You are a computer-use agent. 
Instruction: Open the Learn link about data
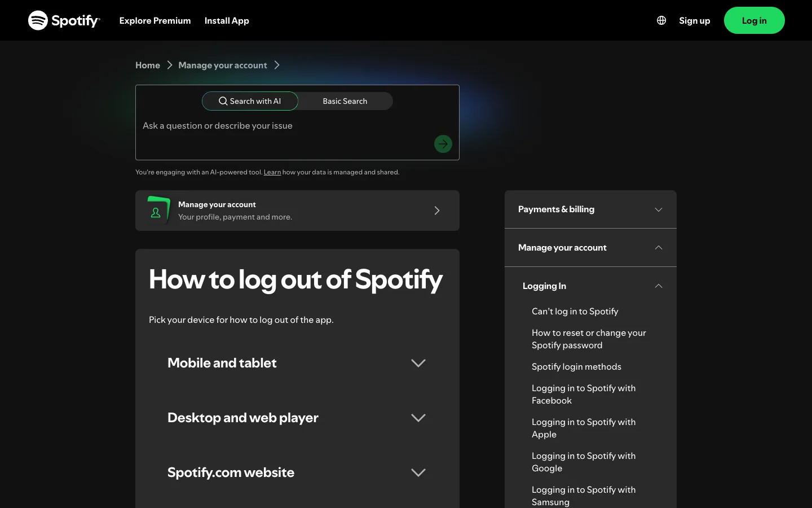click(272, 172)
